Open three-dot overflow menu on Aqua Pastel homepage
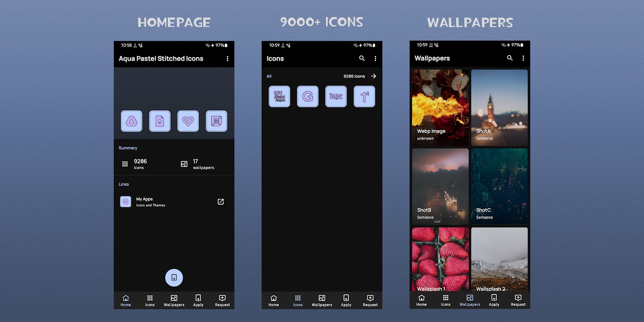644x322 pixels. tap(227, 58)
